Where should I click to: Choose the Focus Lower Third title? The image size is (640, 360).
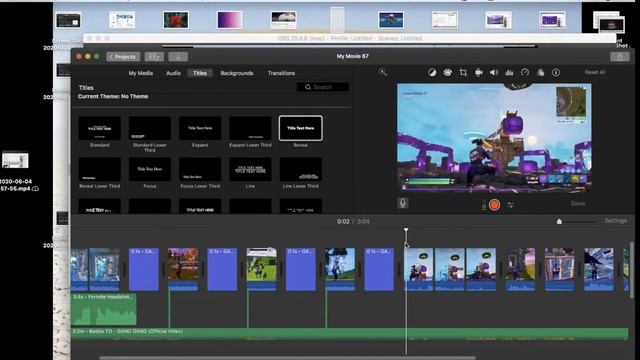[x=200, y=169]
